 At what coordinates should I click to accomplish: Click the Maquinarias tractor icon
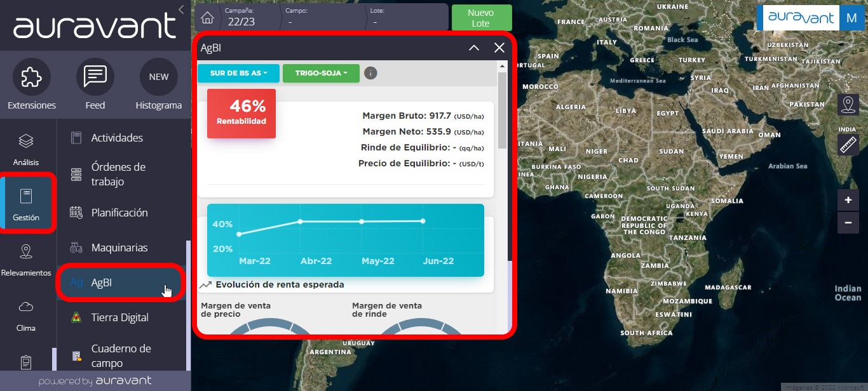point(76,248)
